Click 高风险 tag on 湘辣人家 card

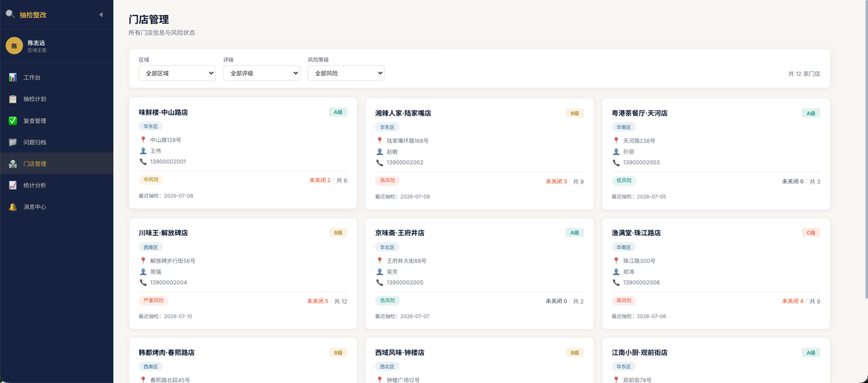click(388, 180)
